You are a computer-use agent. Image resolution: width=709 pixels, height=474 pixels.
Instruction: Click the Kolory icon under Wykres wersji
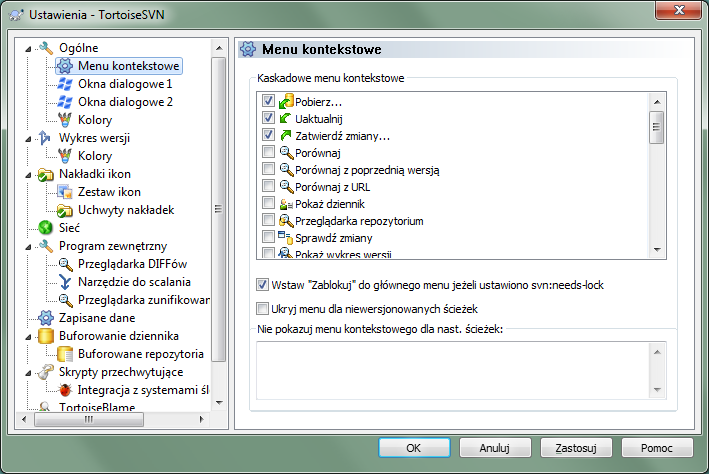pos(65,156)
